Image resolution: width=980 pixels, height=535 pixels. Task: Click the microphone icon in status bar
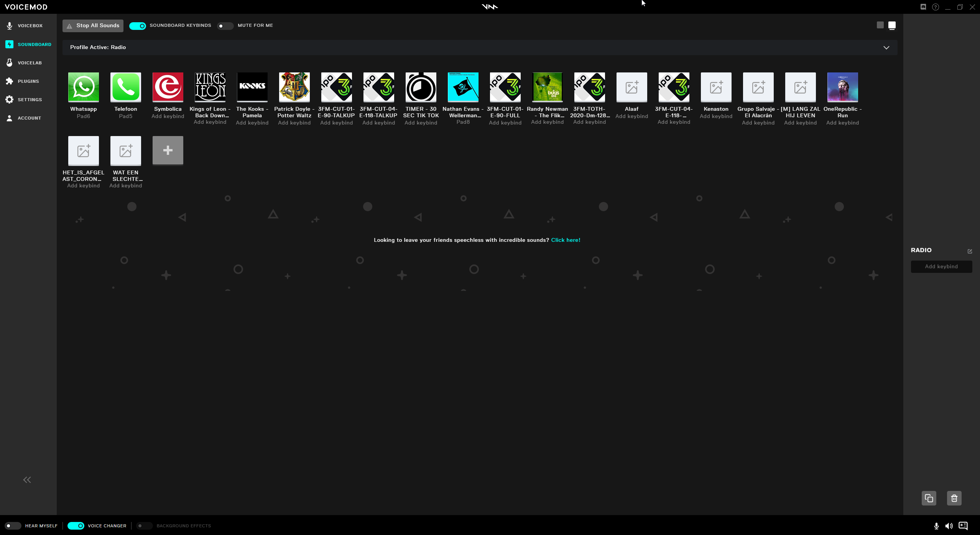tap(936, 526)
